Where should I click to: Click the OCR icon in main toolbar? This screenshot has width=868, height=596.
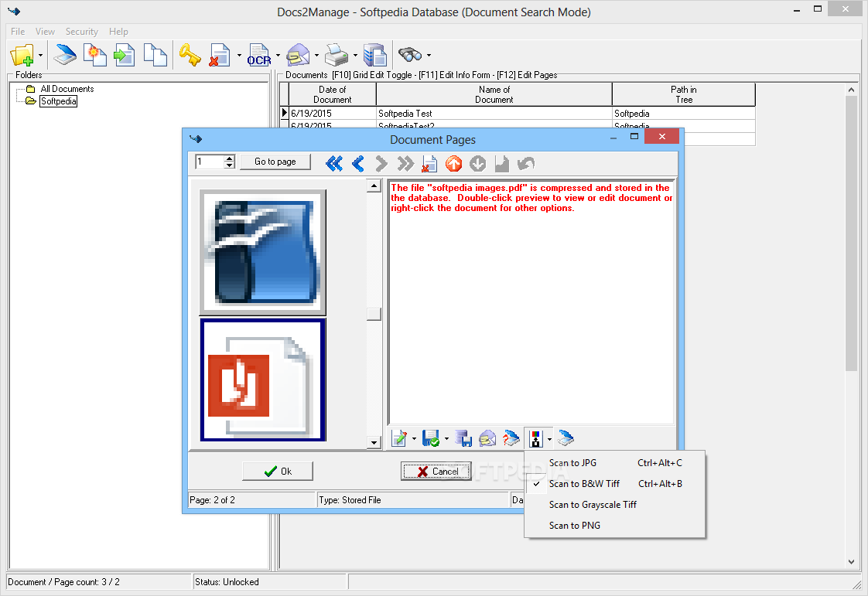[258, 55]
